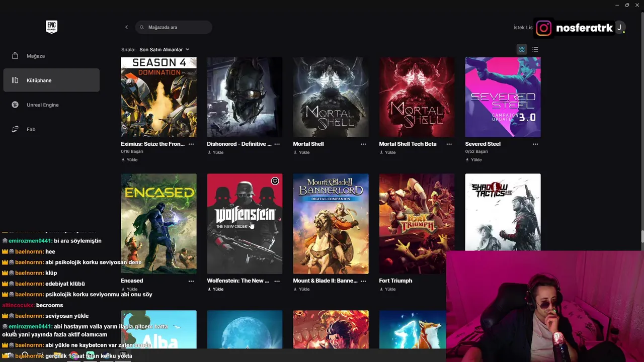
Task: Click the search magnifier icon
Action: coord(142,27)
